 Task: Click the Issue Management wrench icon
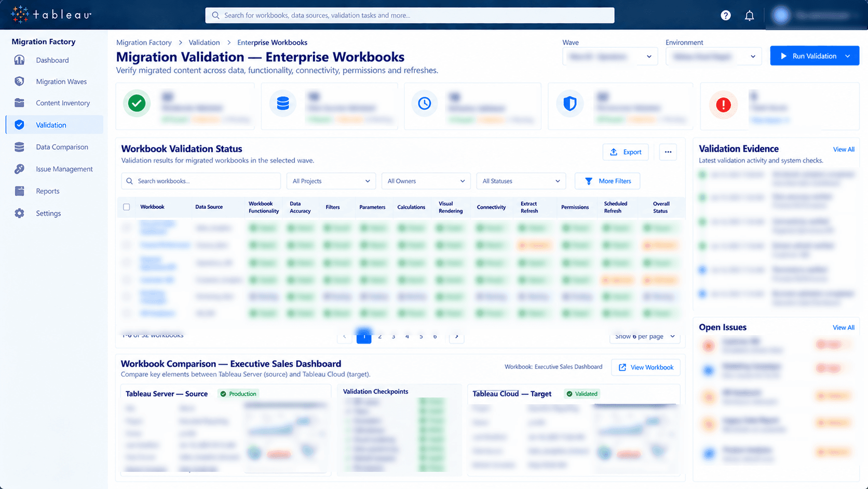point(19,169)
